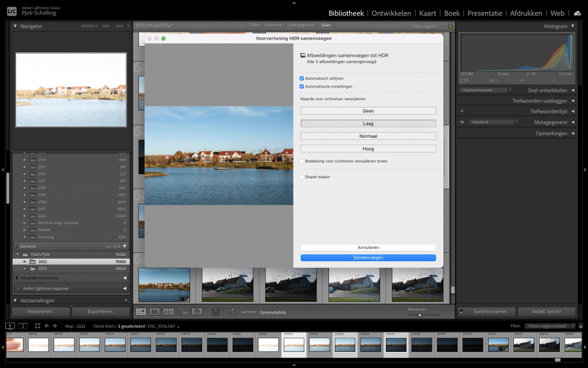Select the Painter spray can tool
588x368 pixels.
click(x=216, y=312)
